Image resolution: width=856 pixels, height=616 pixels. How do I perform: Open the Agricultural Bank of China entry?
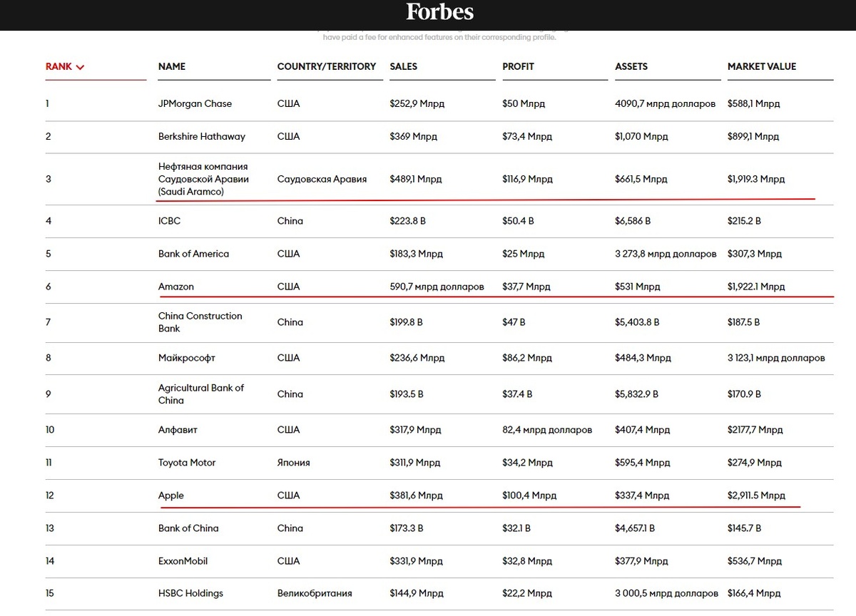click(200, 394)
